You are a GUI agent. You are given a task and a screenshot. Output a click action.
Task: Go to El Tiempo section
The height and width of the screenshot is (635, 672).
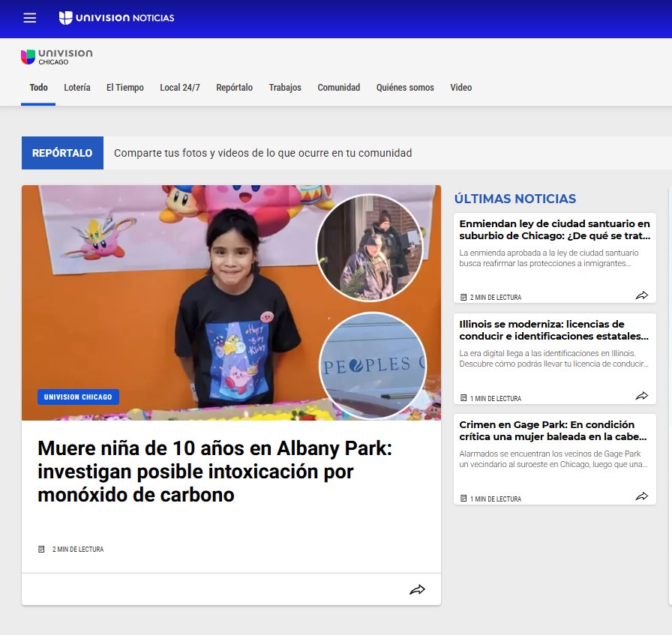click(x=124, y=88)
